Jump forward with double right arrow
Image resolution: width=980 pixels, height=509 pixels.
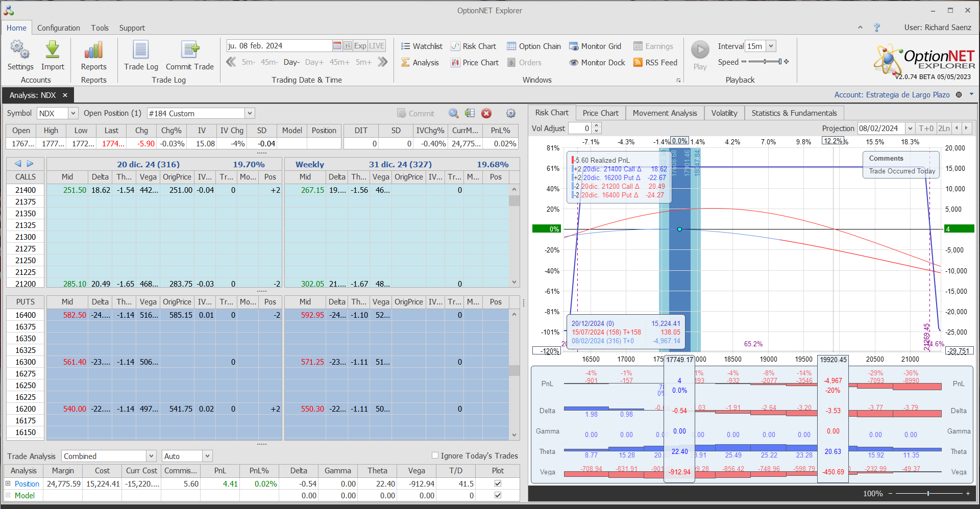click(383, 62)
